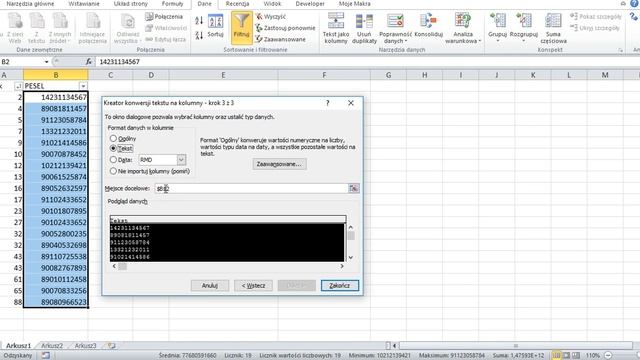640x360 pixels.
Task: Open Odśwież wszystko dropdown
Action: (128, 41)
